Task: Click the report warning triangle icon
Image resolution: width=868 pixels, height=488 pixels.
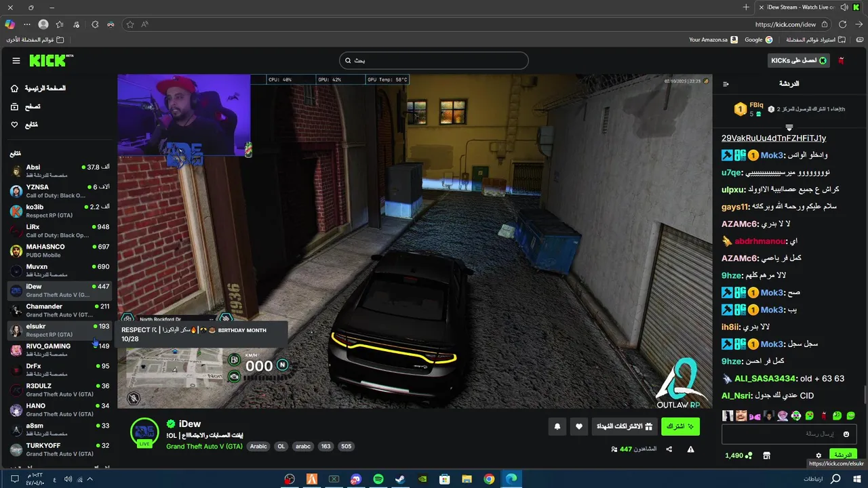Action: [690, 449]
